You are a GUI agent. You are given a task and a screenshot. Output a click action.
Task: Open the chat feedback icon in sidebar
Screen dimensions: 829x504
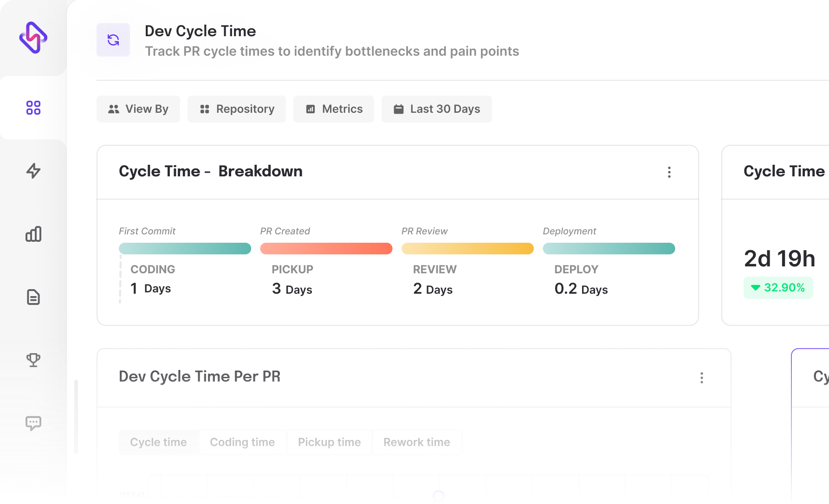tap(32, 423)
